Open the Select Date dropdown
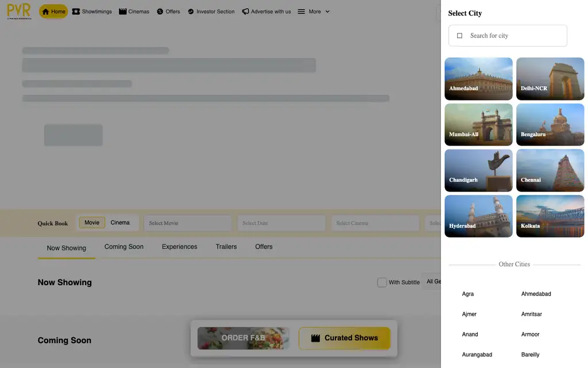The width and height of the screenshot is (588, 368). 281,223
